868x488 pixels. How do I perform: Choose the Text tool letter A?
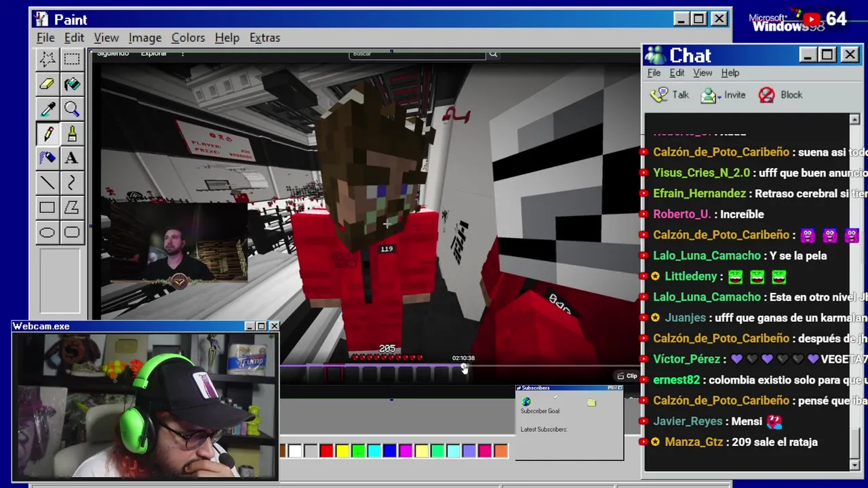click(71, 158)
